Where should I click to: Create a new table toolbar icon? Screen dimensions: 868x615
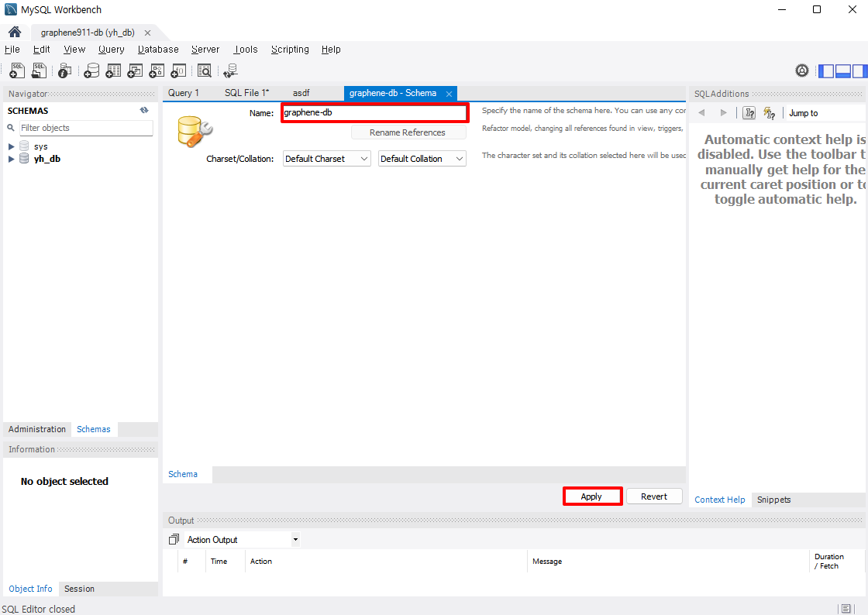[x=113, y=70]
